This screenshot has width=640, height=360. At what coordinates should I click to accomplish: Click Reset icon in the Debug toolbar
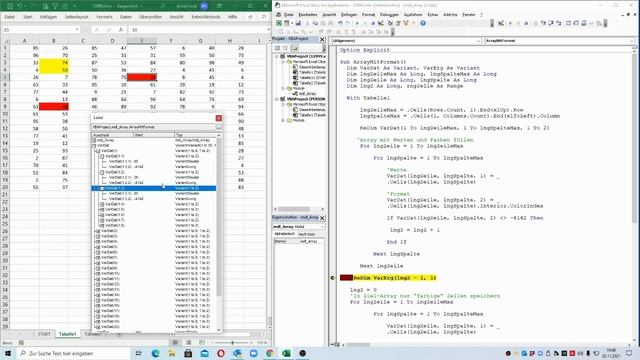[526, 23]
